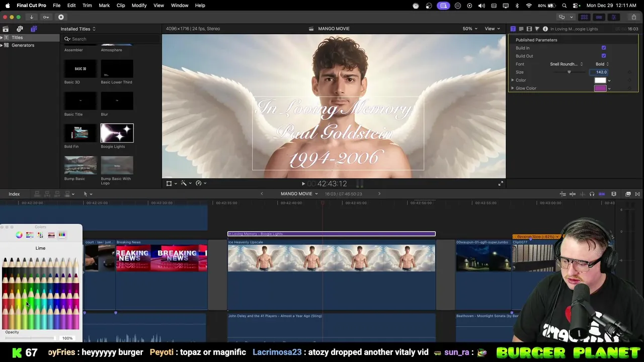Uncheck the Build Out checkbox
Viewport: 644px width, 362px height.
[x=604, y=56]
